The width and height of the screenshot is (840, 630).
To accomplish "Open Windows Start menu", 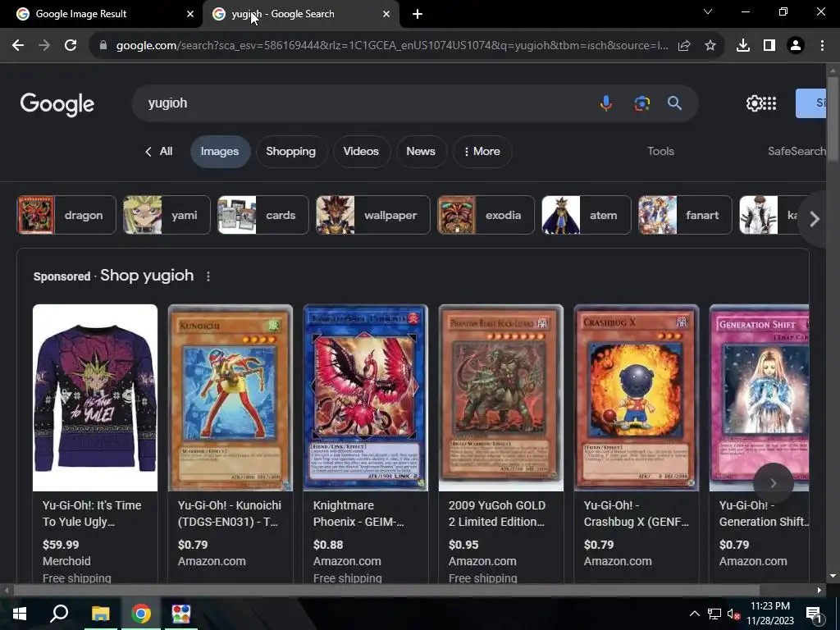I will click(20, 614).
